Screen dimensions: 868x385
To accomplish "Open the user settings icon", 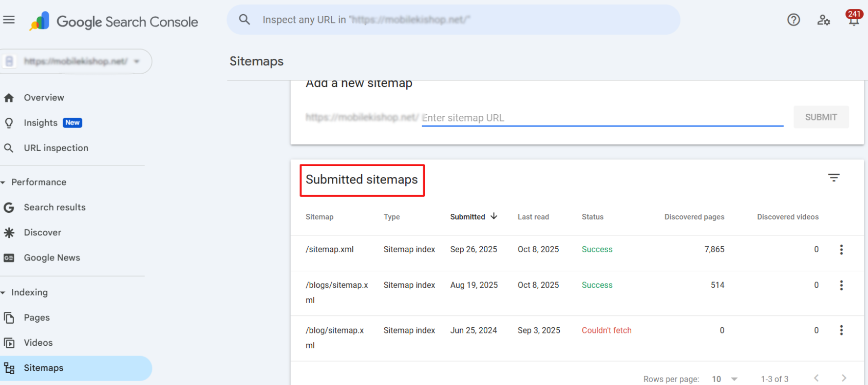I will pyautogui.click(x=823, y=20).
